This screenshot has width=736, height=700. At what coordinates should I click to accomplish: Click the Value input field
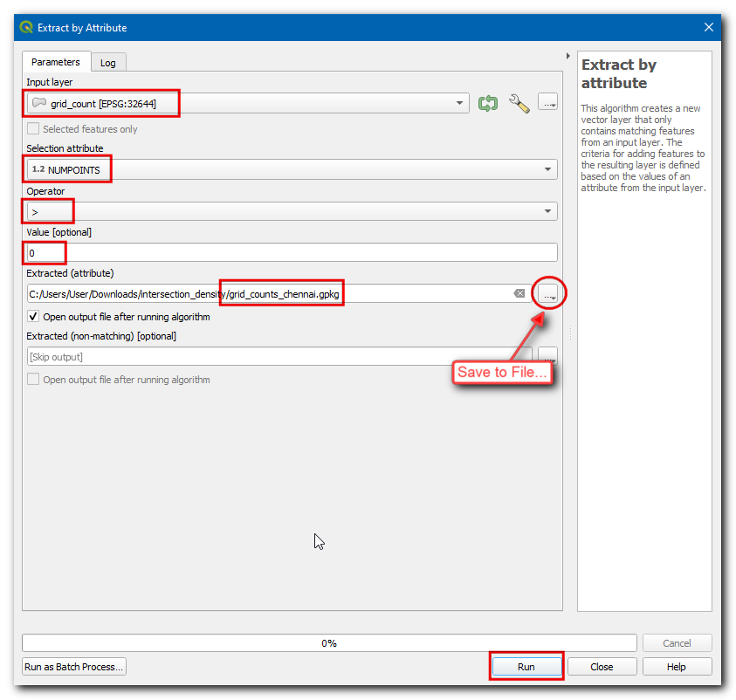(x=292, y=253)
